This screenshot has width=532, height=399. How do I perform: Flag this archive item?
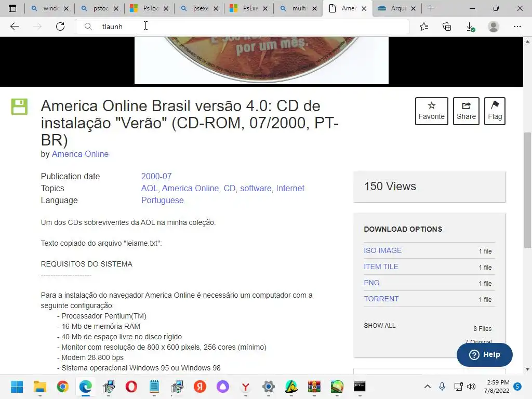(495, 111)
